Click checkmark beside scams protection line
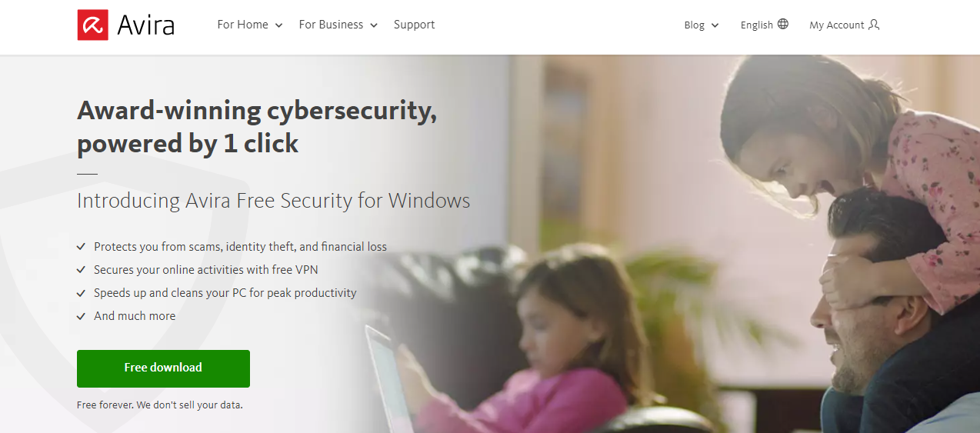The width and height of the screenshot is (980, 433). [81, 247]
